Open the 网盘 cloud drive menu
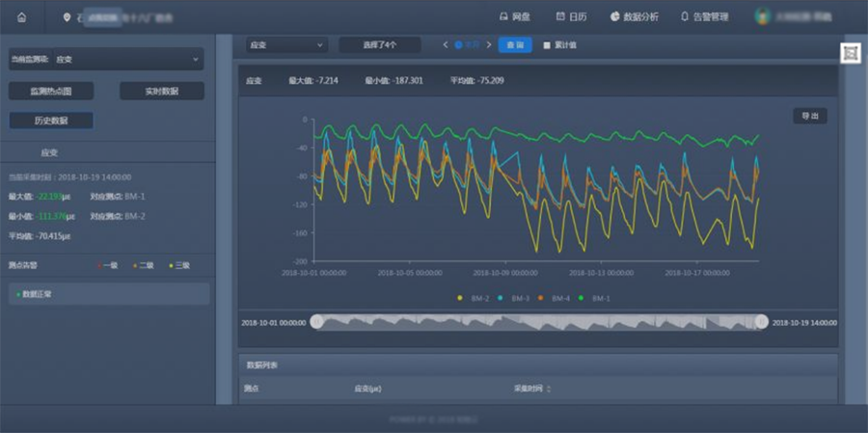 (x=516, y=16)
